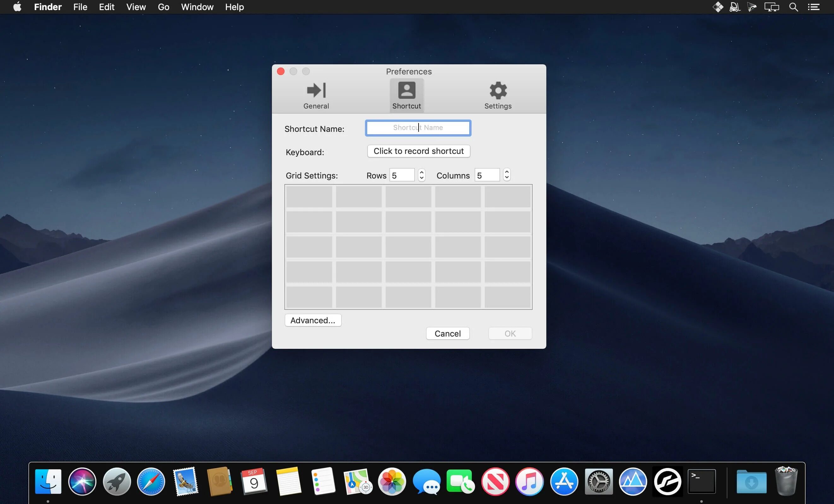
Task: Click the Shortcut Name text field
Action: [x=418, y=128]
